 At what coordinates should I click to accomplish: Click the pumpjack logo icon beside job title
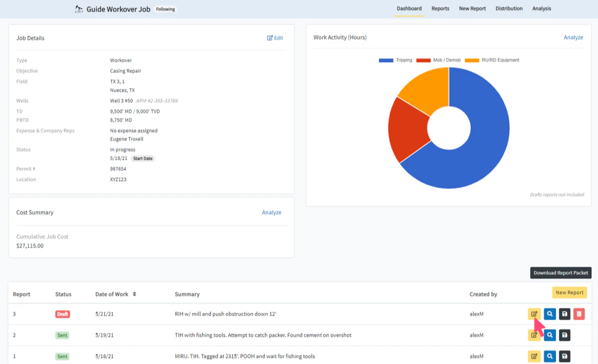tap(79, 9)
